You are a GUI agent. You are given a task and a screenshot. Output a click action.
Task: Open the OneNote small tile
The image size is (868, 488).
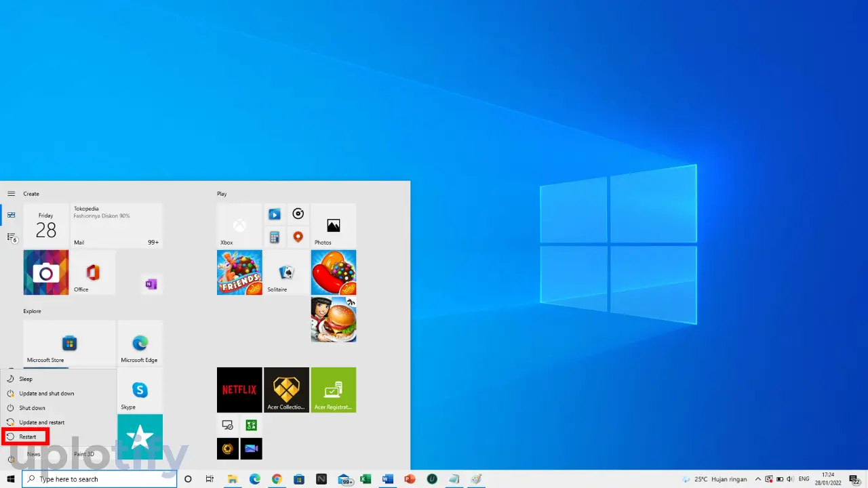[151, 284]
